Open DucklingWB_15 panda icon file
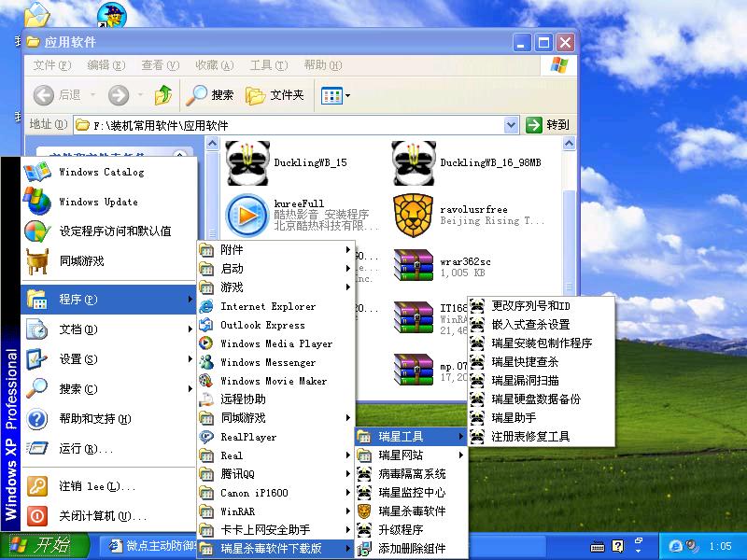 coord(247,162)
